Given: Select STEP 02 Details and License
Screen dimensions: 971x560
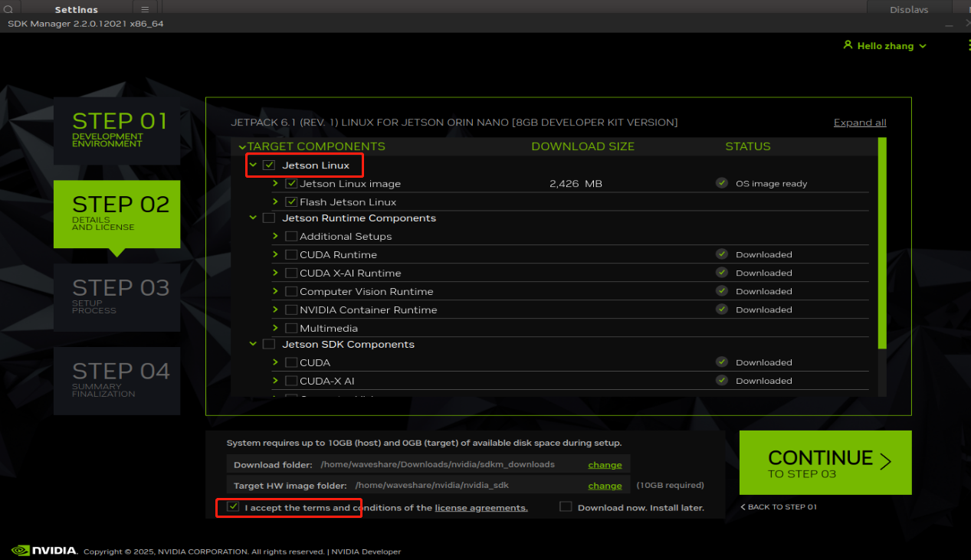Looking at the screenshot, I should 116,215.
